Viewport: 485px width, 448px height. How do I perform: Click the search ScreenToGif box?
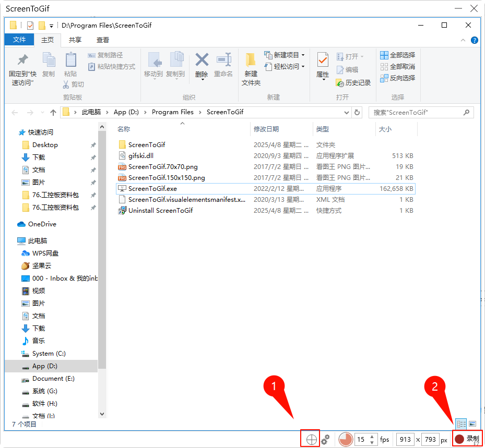[x=421, y=113]
